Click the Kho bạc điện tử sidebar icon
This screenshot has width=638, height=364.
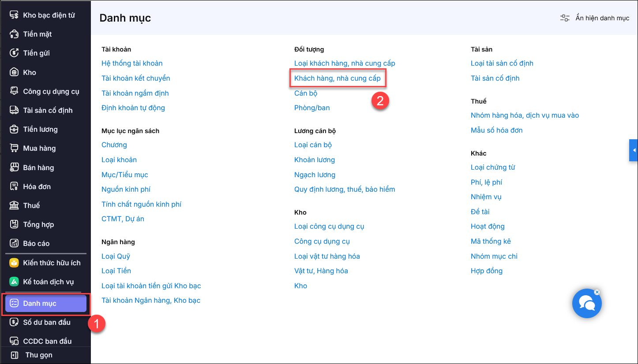(x=14, y=15)
